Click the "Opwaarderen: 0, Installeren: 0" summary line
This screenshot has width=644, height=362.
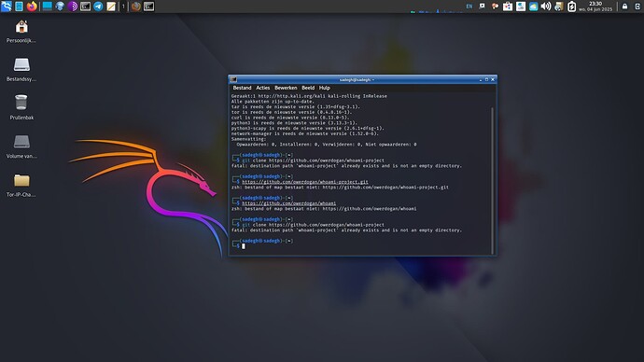tap(327, 145)
